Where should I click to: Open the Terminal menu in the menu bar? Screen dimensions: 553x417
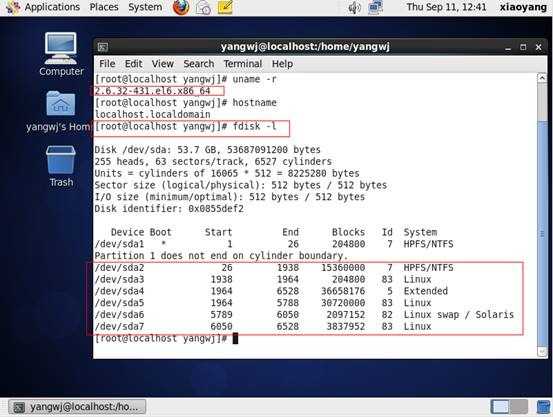click(243, 64)
